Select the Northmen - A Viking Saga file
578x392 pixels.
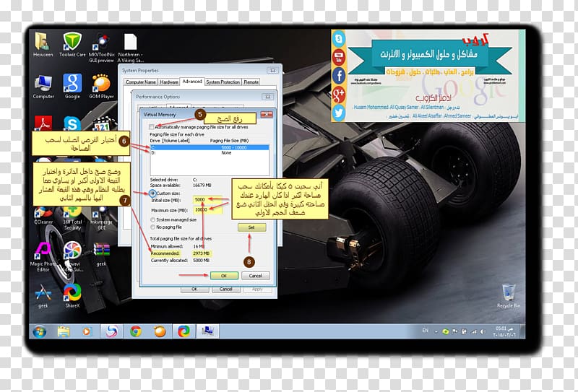coord(131,48)
